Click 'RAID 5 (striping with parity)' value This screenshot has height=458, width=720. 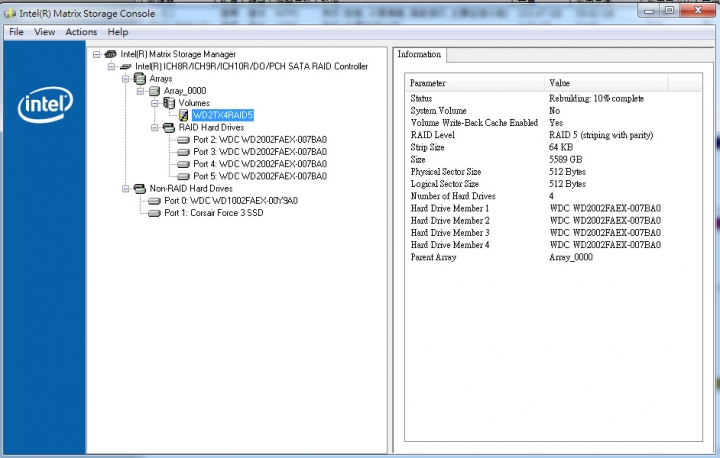pos(601,135)
